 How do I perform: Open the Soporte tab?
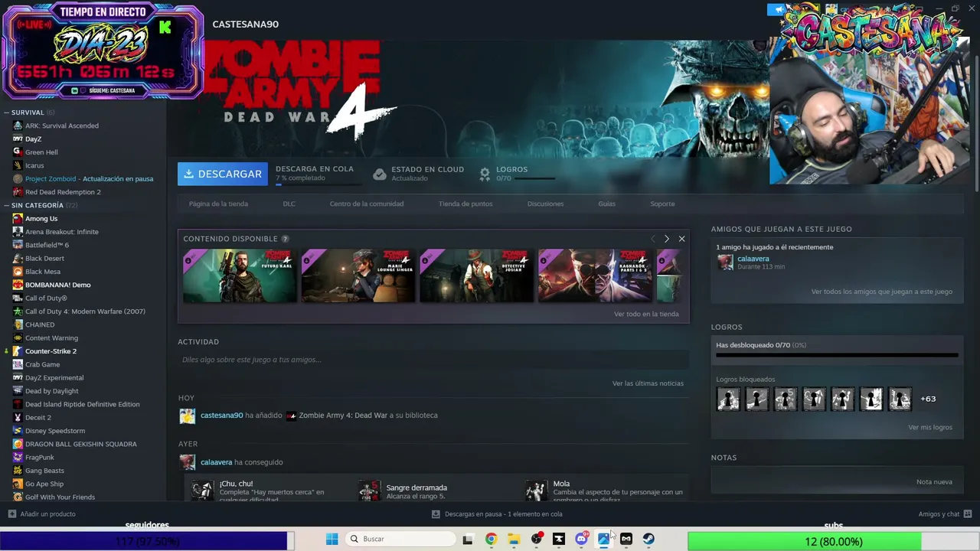pos(662,204)
